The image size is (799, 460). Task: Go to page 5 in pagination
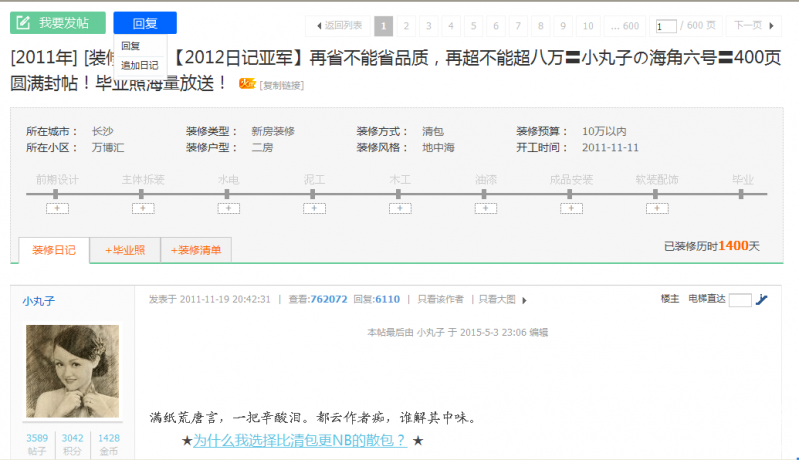pyautogui.click(x=473, y=26)
